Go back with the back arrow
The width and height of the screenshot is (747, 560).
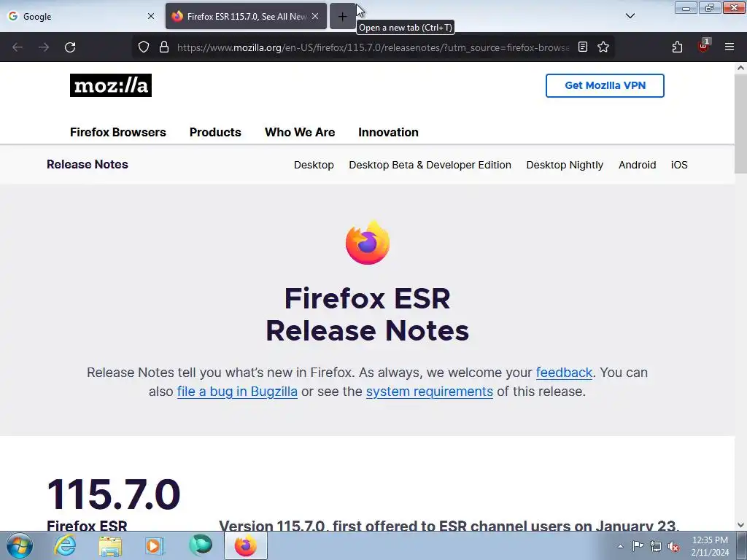click(x=18, y=47)
